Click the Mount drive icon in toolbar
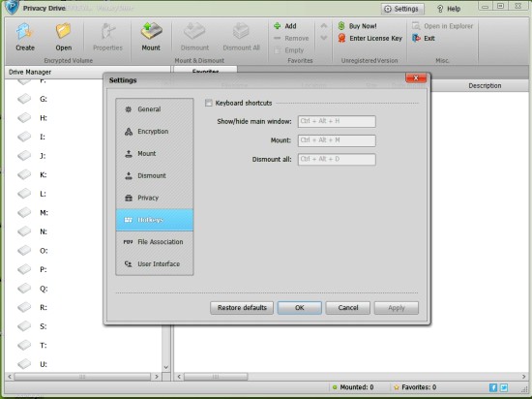This screenshot has width=532, height=399. 151,32
